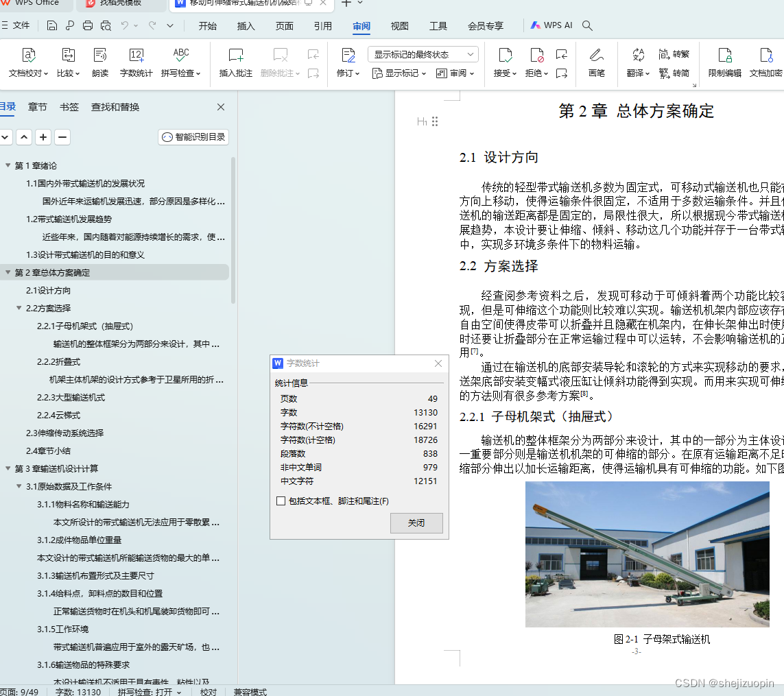The image size is (784, 696).
Task: Click 智能识别目录 button
Action: point(193,137)
